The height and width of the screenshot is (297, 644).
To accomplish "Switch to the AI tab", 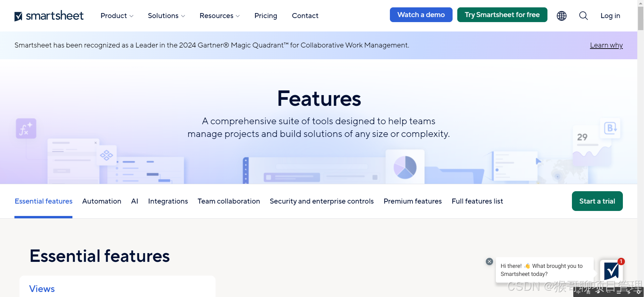I will 134,201.
